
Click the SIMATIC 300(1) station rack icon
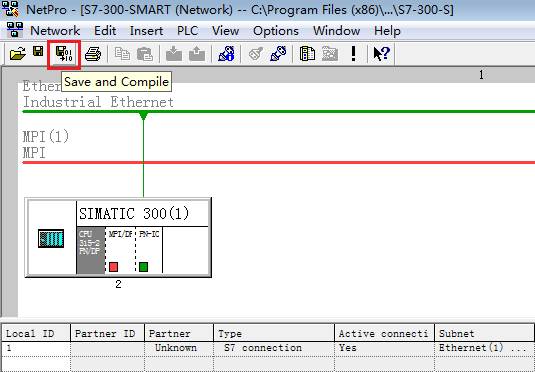pos(51,239)
